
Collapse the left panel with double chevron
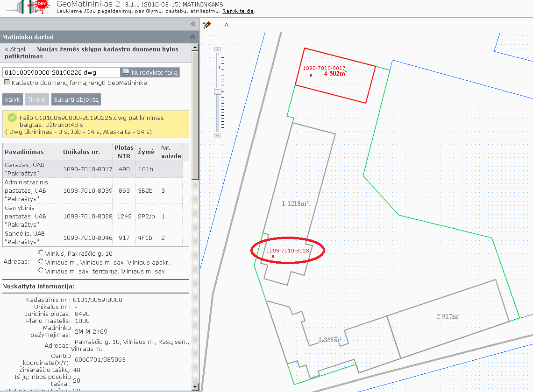pos(193,24)
